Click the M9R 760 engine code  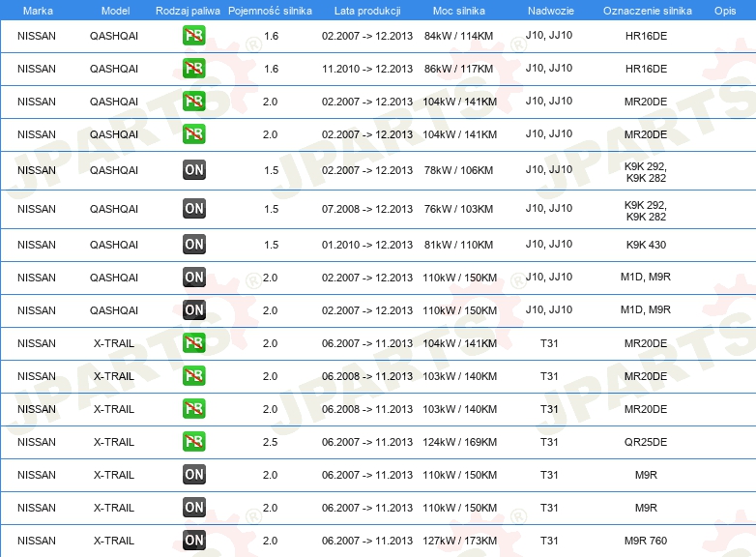(x=646, y=541)
